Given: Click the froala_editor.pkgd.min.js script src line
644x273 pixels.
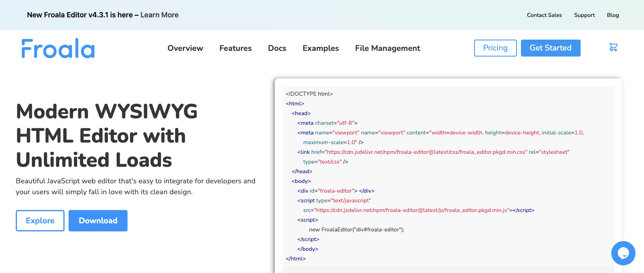Looking at the screenshot, I should (419, 210).
